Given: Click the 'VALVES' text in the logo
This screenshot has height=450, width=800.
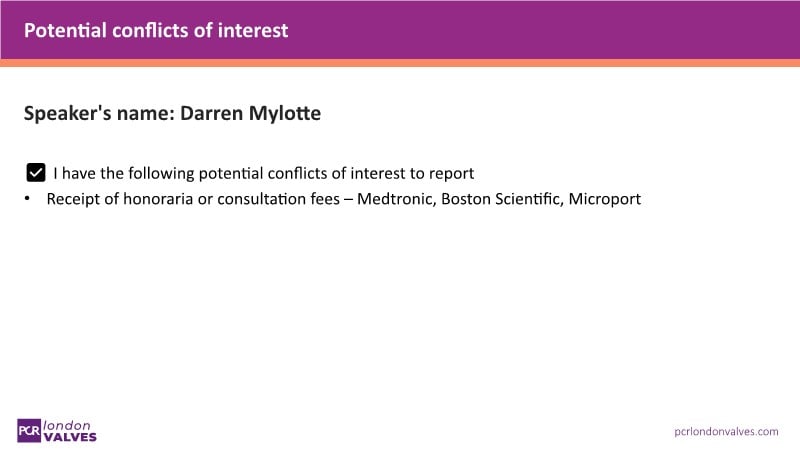Looking at the screenshot, I should [x=70, y=436].
